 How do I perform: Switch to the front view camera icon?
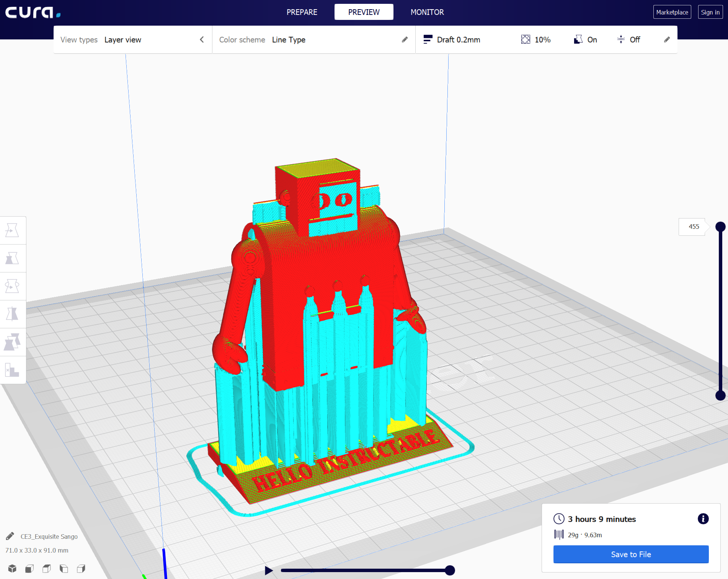tap(29, 569)
